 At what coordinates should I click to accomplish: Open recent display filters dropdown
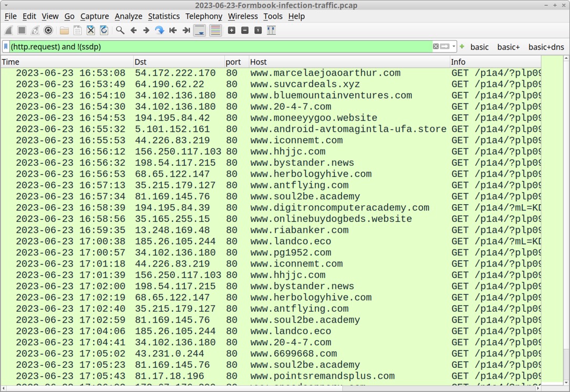(x=454, y=47)
